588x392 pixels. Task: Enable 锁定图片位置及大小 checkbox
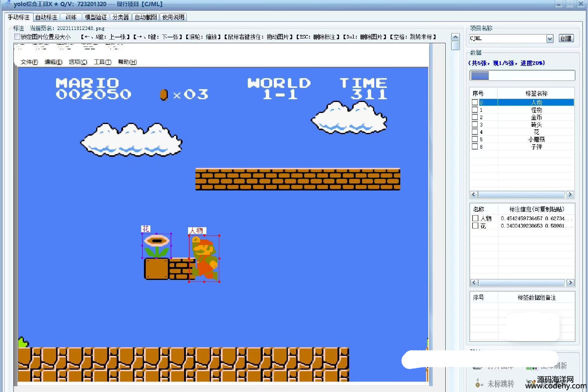pyautogui.click(x=17, y=37)
